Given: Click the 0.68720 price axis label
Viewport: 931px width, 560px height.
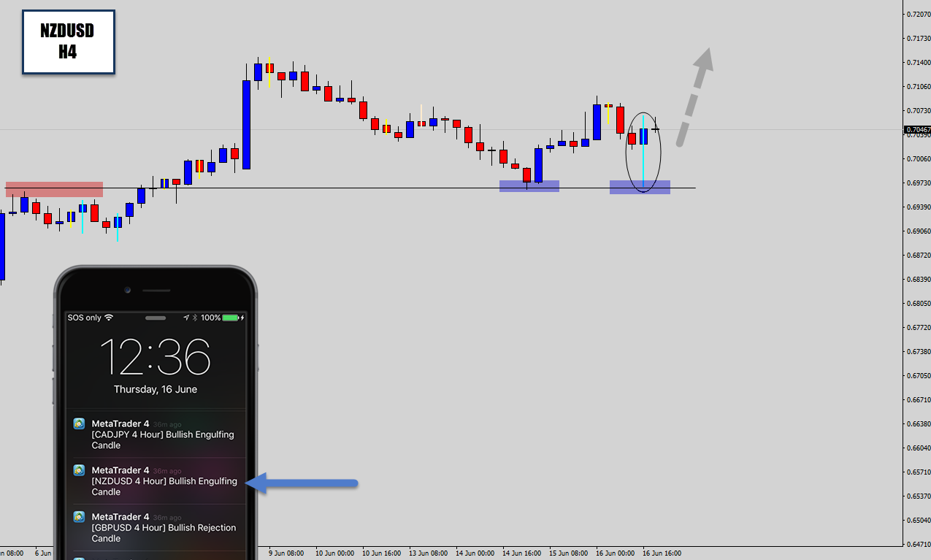Looking at the screenshot, I should [919, 255].
